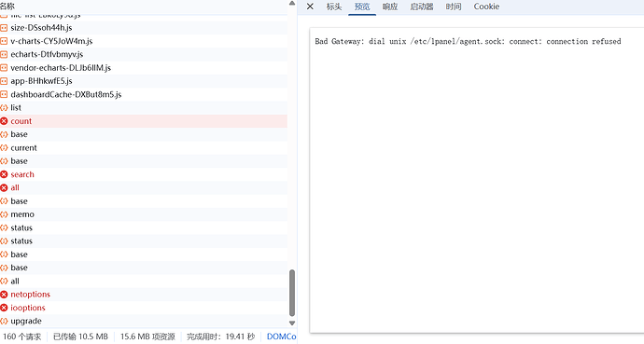
Task: Open the Cookie tab
Action: click(x=486, y=7)
